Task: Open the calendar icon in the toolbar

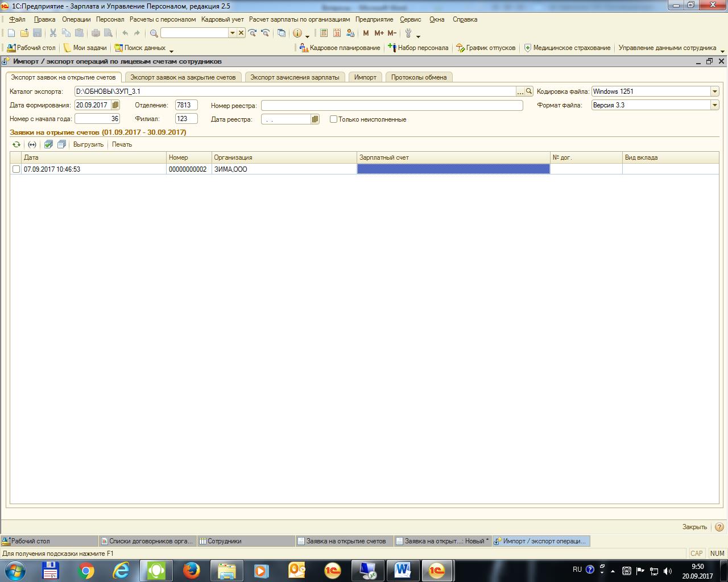Action: [x=337, y=33]
